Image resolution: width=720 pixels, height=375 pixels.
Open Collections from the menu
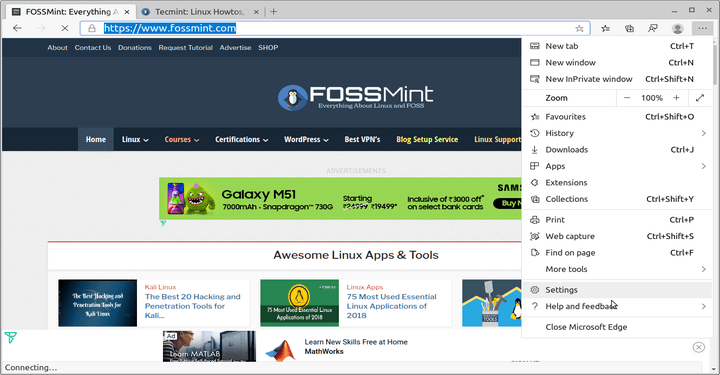click(617, 199)
